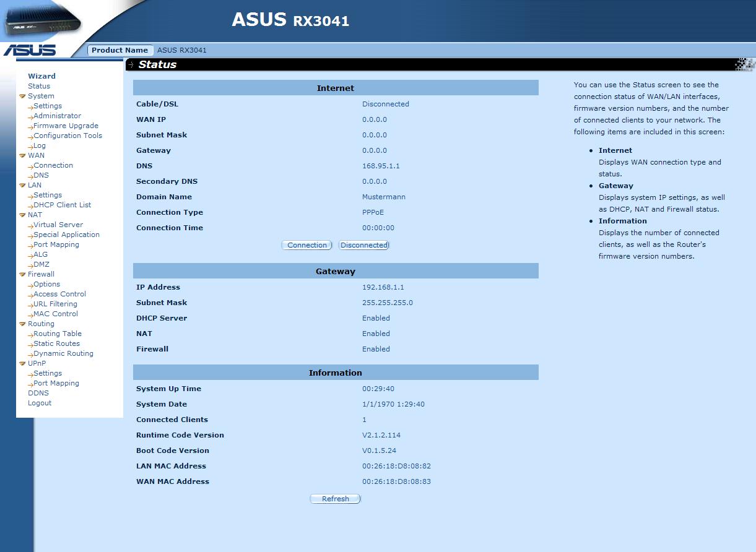Select the DNS value 168.95.1.1
Viewport: 756px width, 552px height.
pyautogui.click(x=381, y=166)
